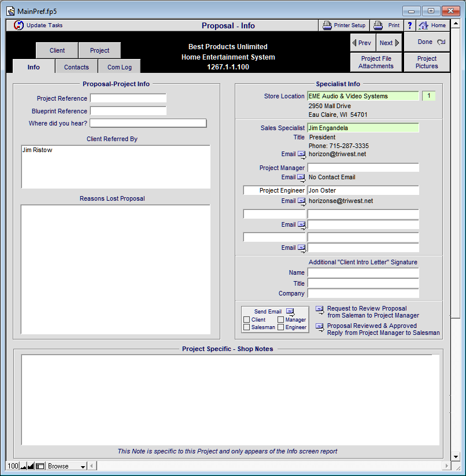Open the Store Location field list

tap(363, 96)
